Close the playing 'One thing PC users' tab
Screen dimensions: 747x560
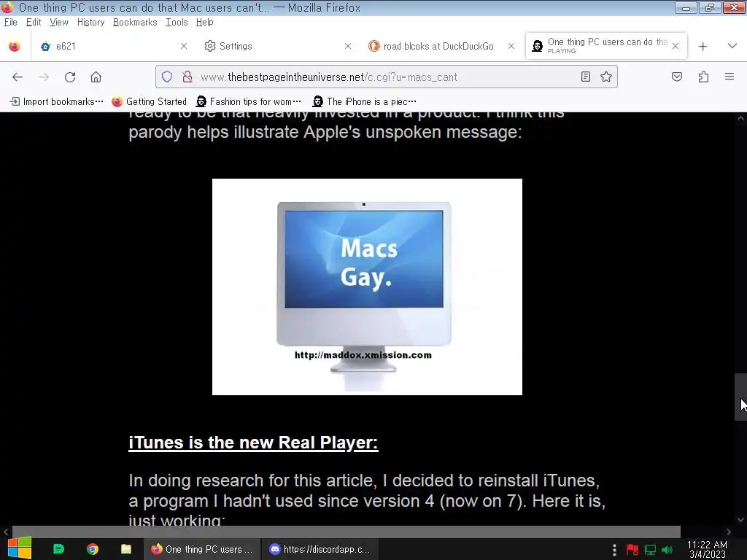point(676,46)
